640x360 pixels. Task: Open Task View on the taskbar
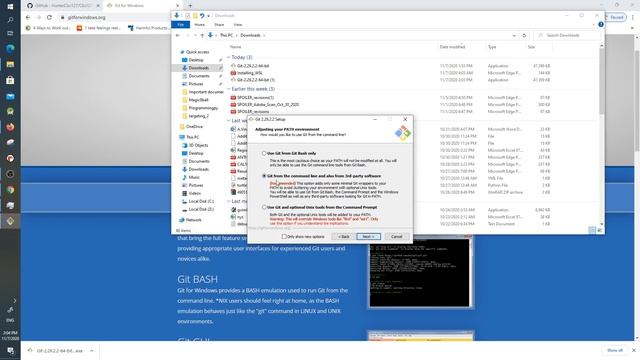point(10,33)
